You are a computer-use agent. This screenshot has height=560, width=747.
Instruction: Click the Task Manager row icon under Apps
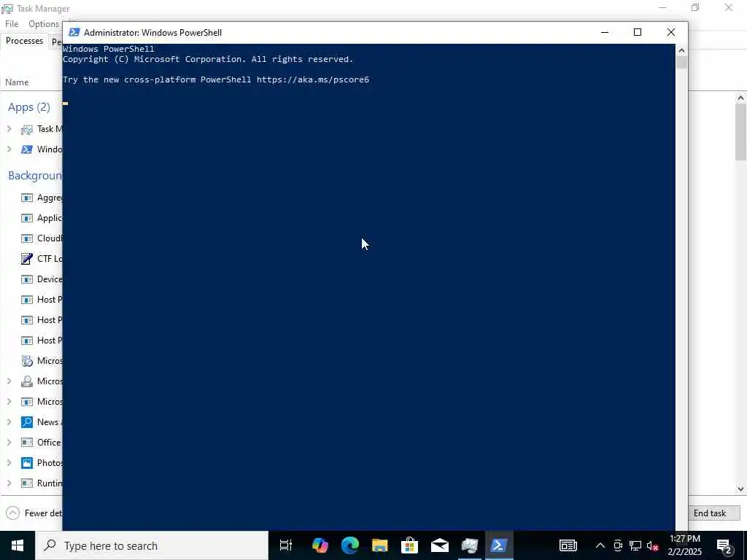(x=27, y=129)
